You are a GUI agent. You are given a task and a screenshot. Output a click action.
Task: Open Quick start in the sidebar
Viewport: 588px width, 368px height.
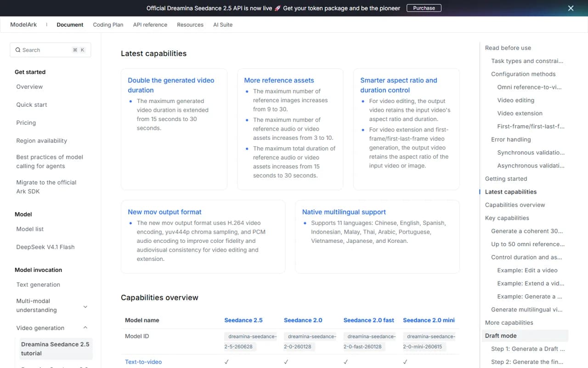coord(32,104)
